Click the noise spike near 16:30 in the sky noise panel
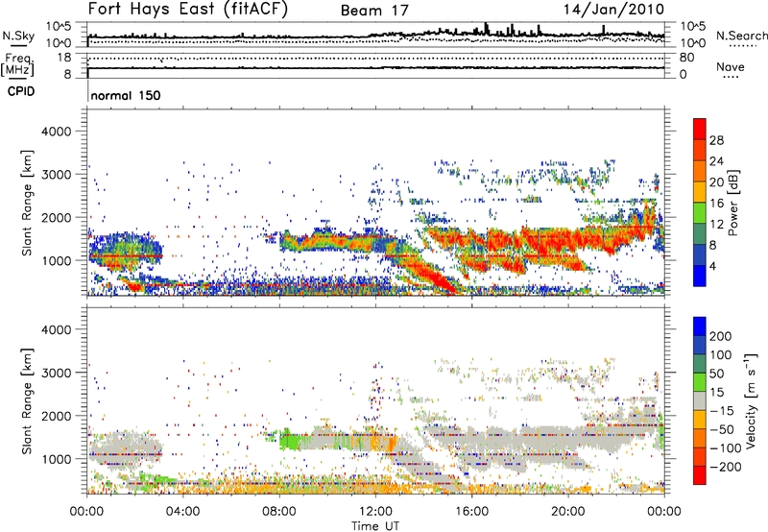This screenshot has width=768, height=532. [x=486, y=29]
